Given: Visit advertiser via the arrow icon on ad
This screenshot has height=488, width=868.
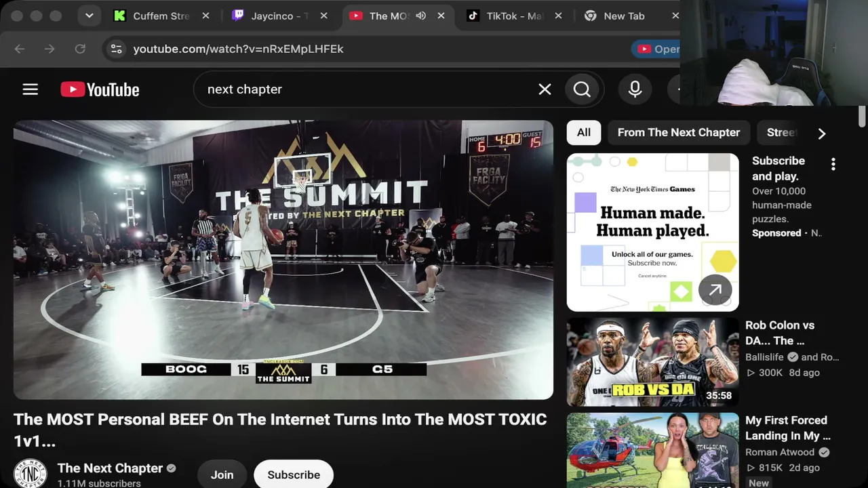Looking at the screenshot, I should [x=715, y=290].
